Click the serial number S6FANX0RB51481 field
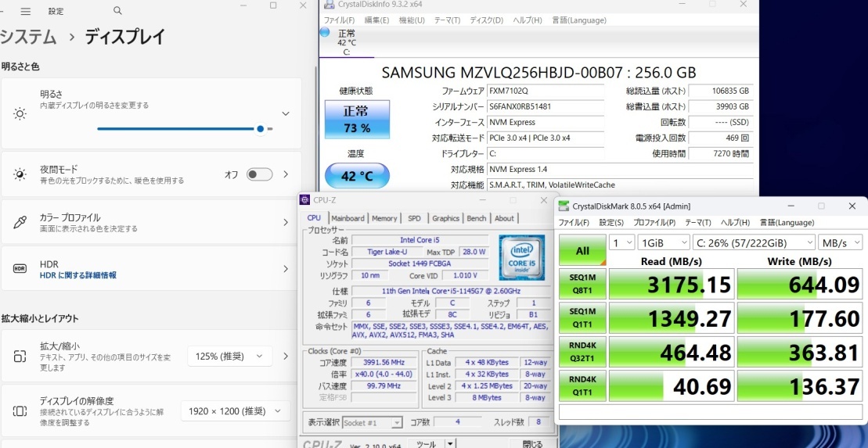Image resolution: width=868 pixels, height=448 pixels. [546, 107]
